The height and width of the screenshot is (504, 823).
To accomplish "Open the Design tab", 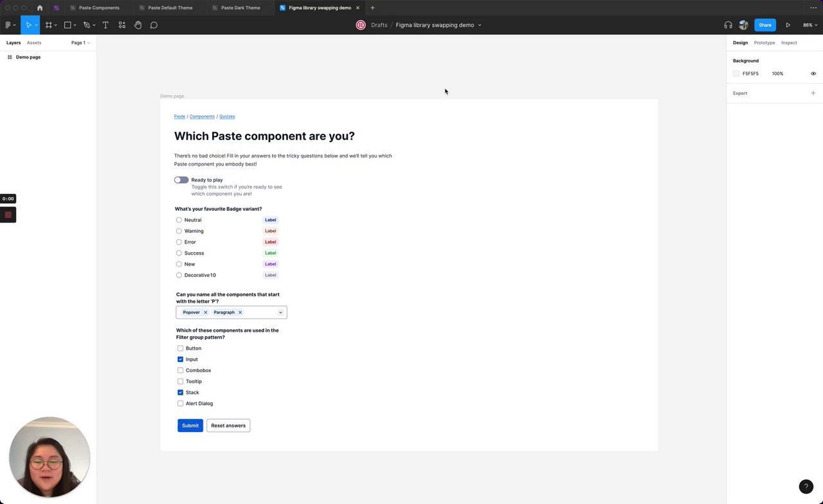I will (740, 42).
